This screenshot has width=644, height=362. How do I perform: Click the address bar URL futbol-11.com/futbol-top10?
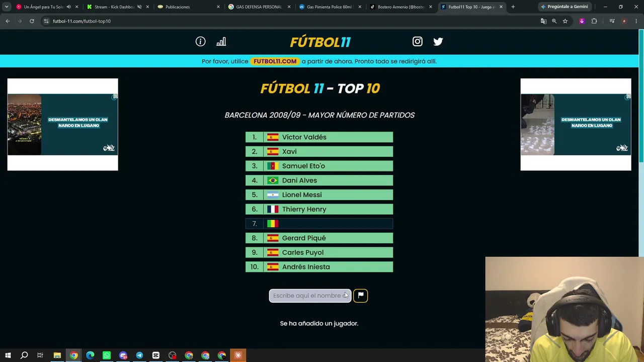pos(82,21)
